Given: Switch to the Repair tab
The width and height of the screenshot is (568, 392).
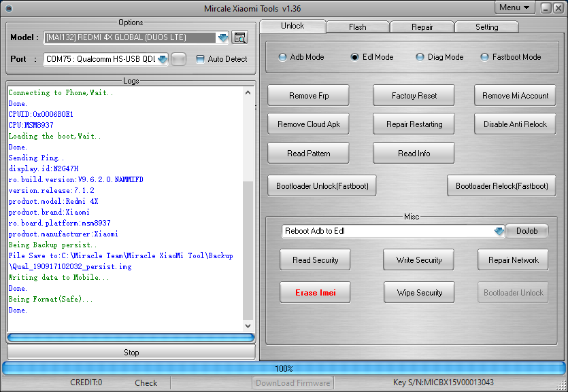Looking at the screenshot, I should click(x=422, y=27).
